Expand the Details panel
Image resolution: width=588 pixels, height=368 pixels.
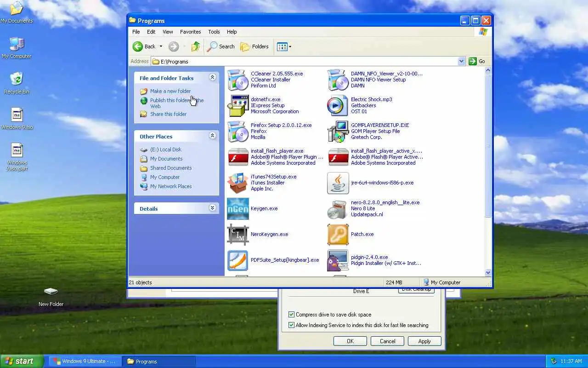pos(212,208)
